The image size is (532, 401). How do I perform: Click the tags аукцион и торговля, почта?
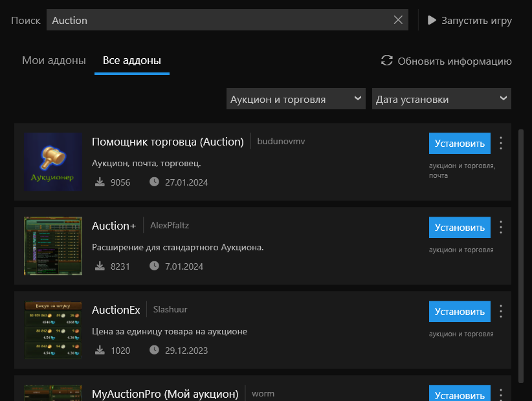click(461, 171)
